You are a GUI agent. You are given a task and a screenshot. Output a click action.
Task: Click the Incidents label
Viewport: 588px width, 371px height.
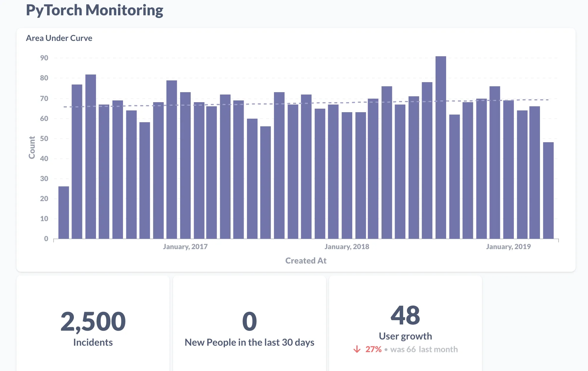93,342
